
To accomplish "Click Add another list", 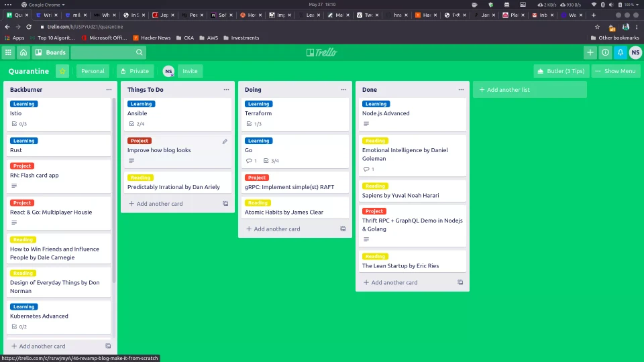I will click(x=530, y=89).
